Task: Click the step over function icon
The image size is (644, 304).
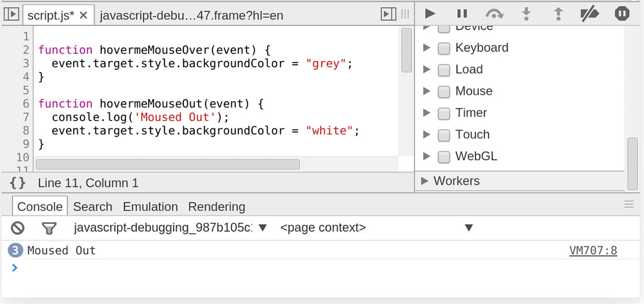Action: (495, 13)
